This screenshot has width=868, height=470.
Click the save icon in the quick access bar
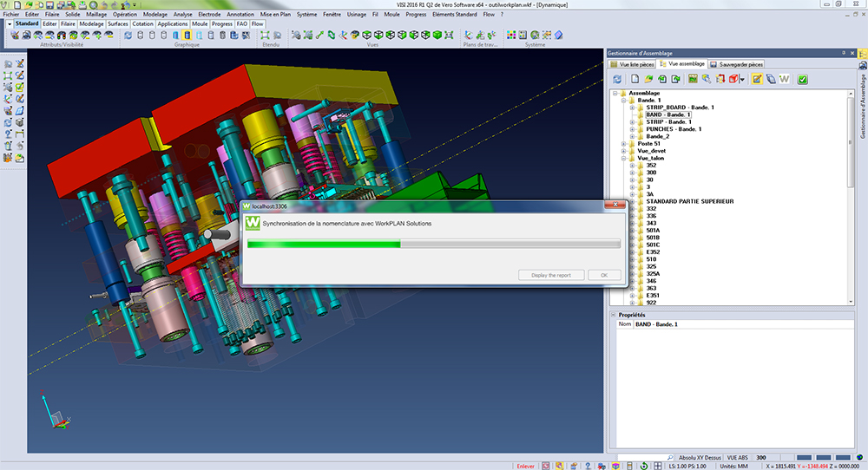[49, 5]
